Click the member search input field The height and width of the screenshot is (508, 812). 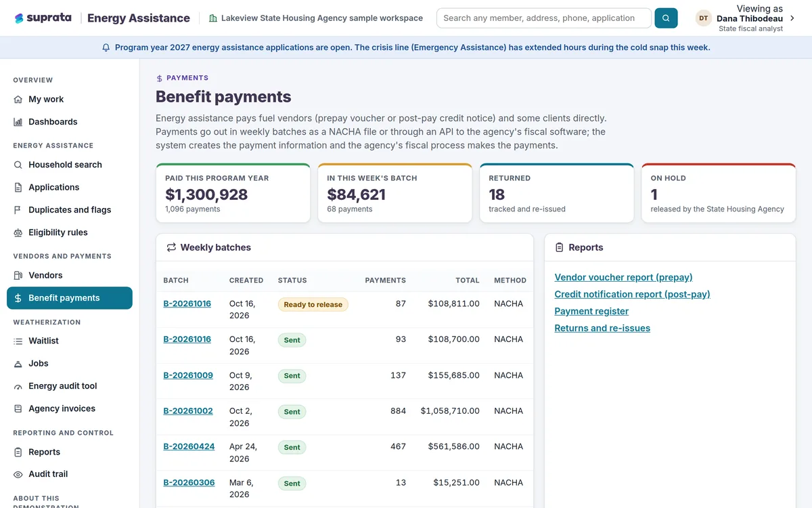(x=544, y=18)
